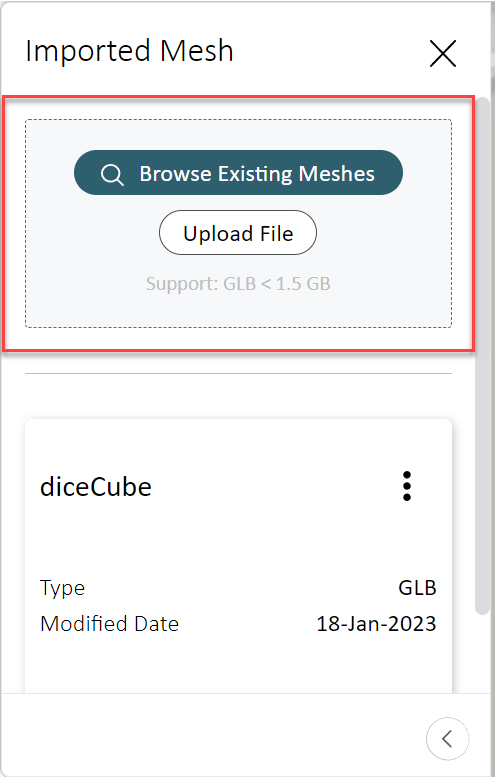The height and width of the screenshot is (777, 495).
Task: Close the Imported Mesh panel
Action: (442, 53)
